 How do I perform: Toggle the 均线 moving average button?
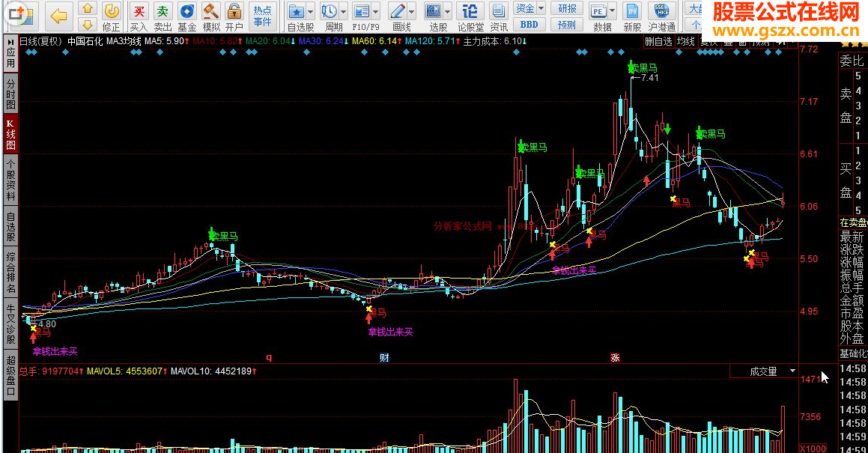click(x=685, y=41)
